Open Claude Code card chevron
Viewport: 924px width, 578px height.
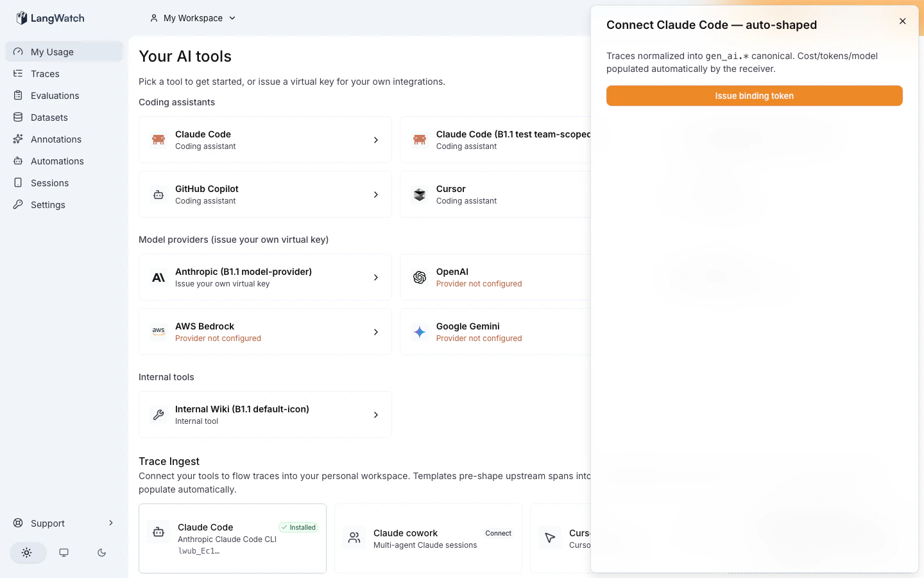click(x=376, y=140)
